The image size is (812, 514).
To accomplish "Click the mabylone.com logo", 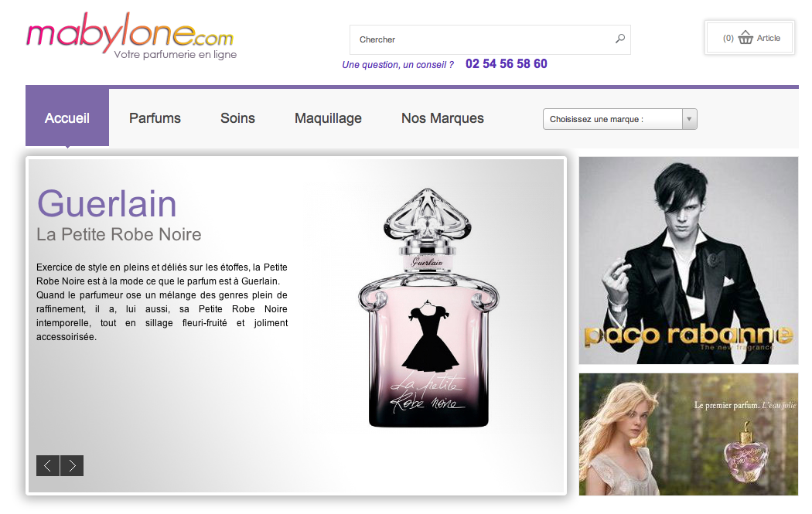I will click(130, 39).
